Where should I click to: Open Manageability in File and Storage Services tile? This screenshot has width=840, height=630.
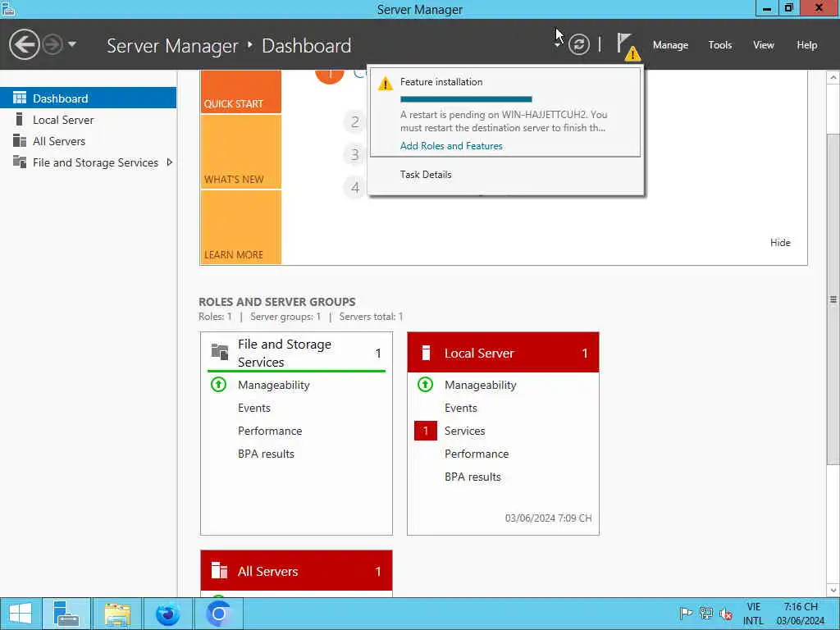click(274, 385)
